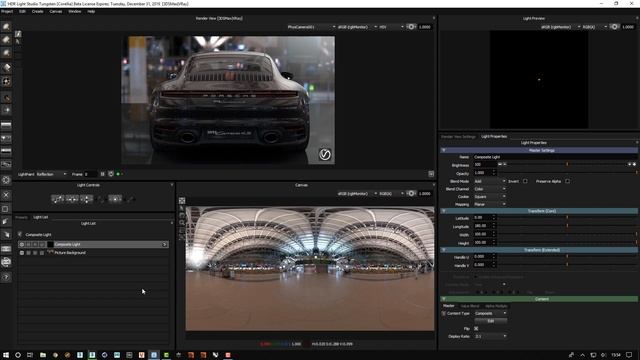The height and width of the screenshot is (360, 640).
Task: Toggle the Flip checkbox
Action: 476,329
